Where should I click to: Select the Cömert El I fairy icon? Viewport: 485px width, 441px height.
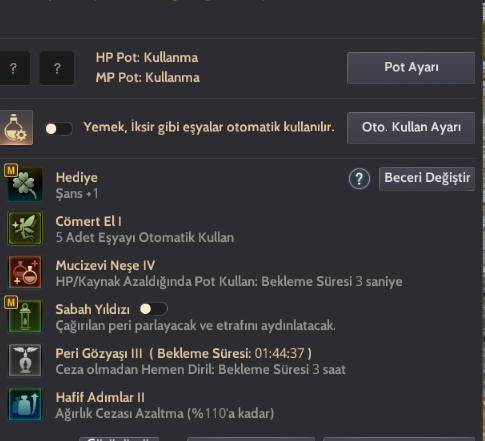point(25,228)
